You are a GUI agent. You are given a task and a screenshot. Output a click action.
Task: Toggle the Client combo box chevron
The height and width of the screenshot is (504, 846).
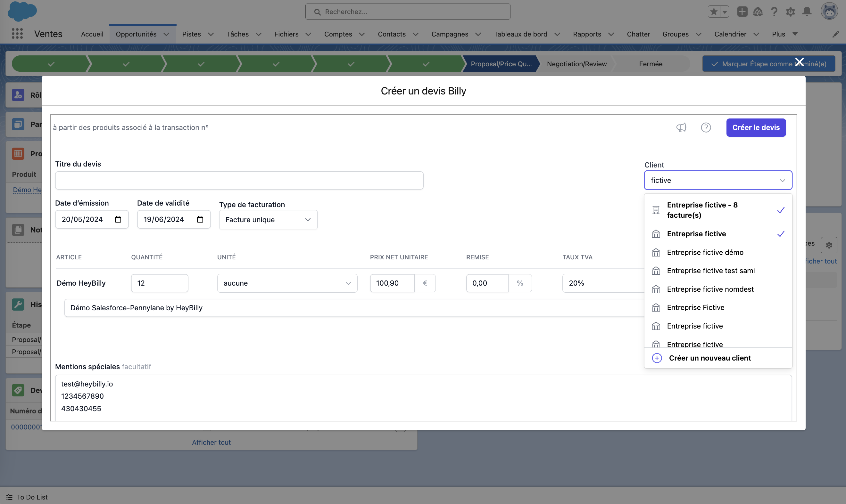click(782, 180)
